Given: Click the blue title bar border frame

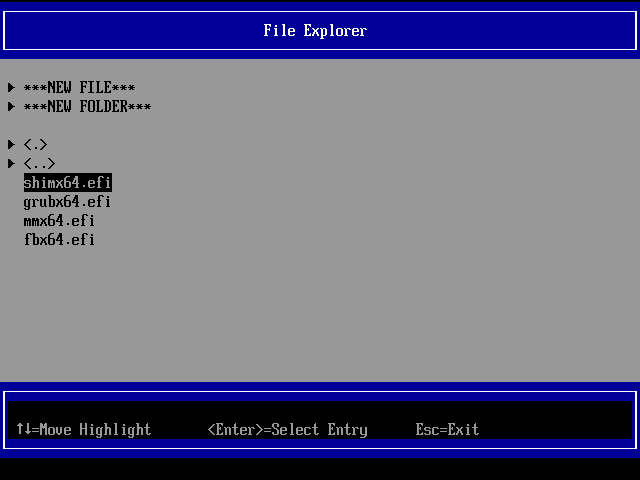Looking at the screenshot, I should coord(320,7).
